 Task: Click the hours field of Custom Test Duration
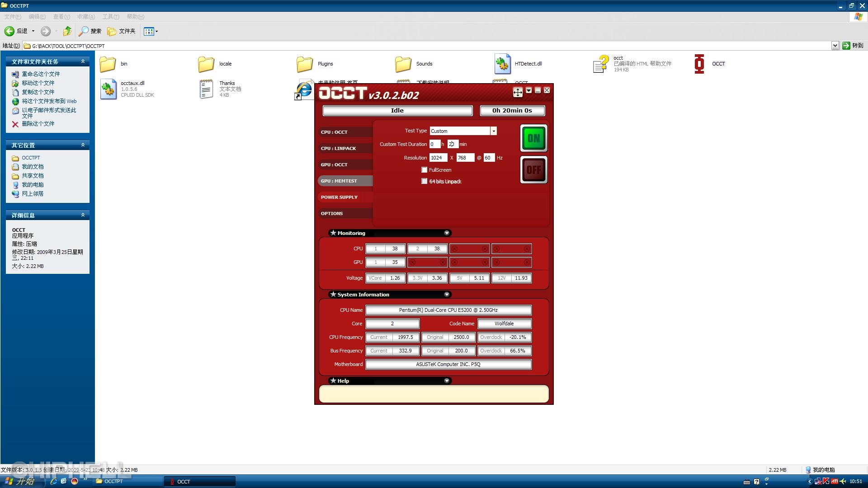pyautogui.click(x=434, y=144)
